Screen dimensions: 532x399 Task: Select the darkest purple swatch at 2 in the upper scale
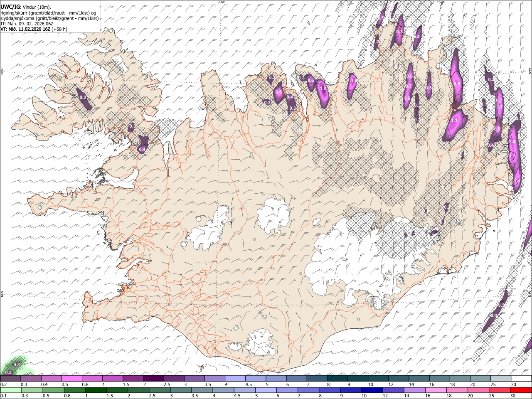tap(153, 378)
